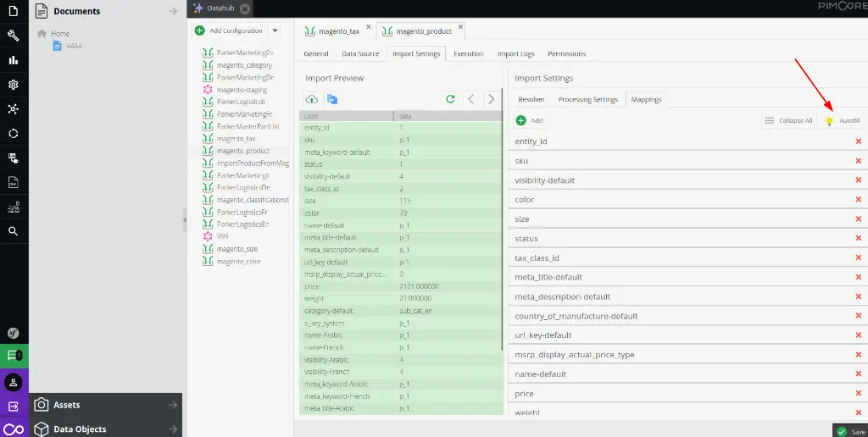Open the search magnifier in sidebar
This screenshot has width=868, height=437.
click(14, 230)
